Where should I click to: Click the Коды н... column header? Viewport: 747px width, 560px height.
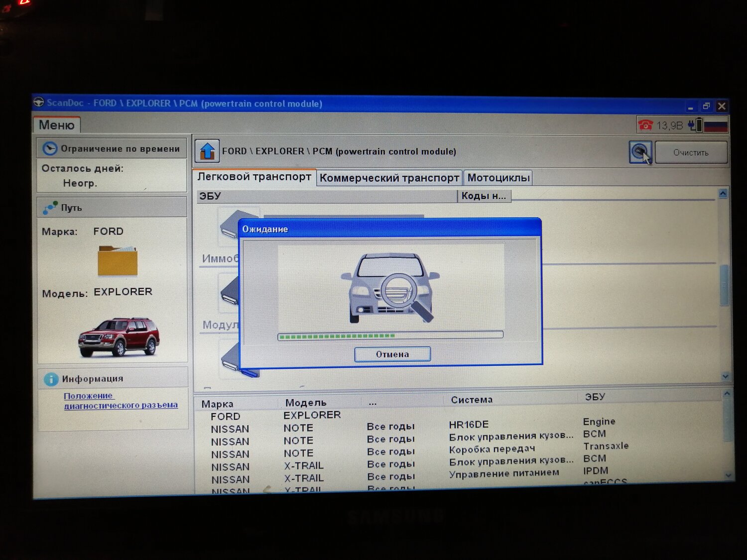point(484,196)
